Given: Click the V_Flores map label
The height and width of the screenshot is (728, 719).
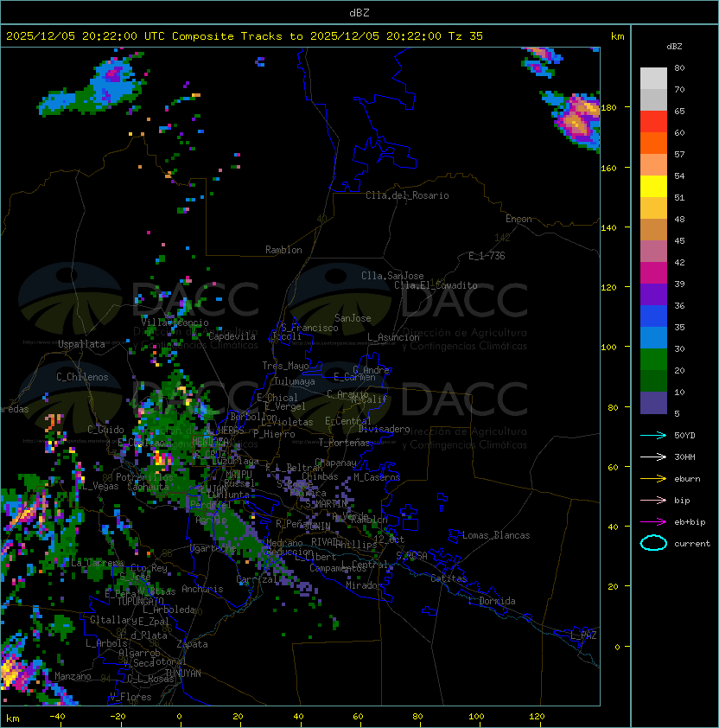Looking at the screenshot, I should click(x=130, y=697).
